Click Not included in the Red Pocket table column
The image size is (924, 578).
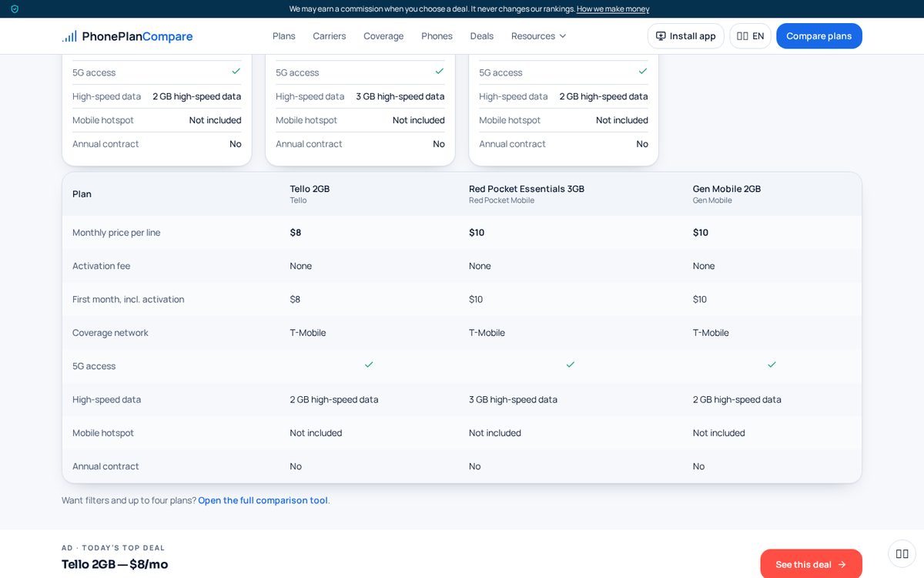(495, 433)
